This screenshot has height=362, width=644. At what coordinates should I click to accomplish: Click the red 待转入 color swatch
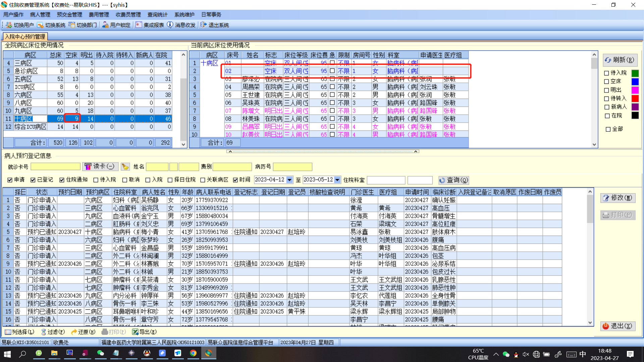(x=635, y=99)
